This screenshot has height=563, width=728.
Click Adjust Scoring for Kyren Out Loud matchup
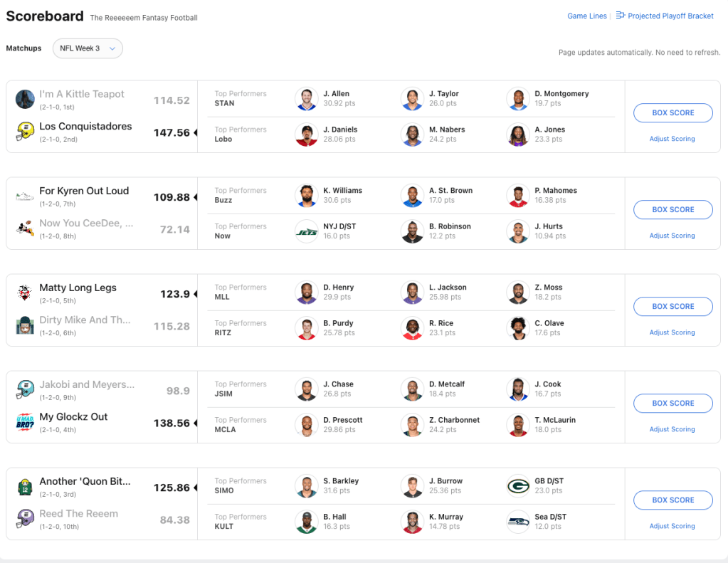click(672, 236)
